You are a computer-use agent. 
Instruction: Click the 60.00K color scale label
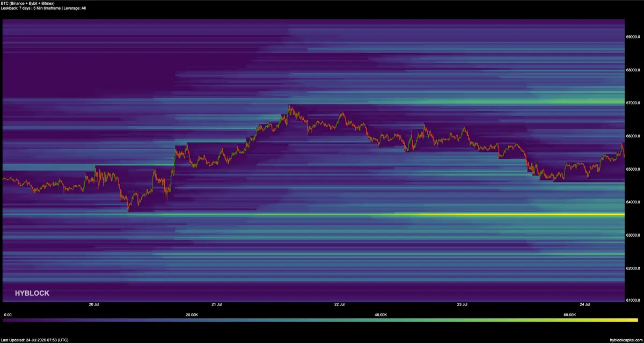[570, 315]
